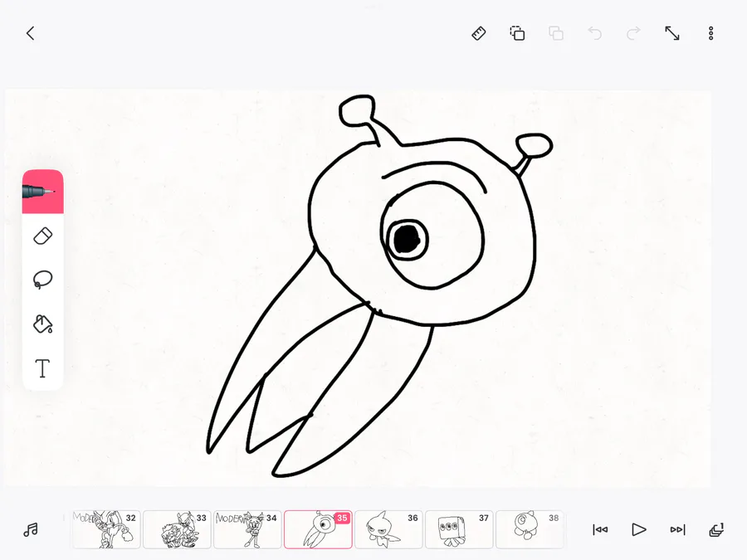Image resolution: width=747 pixels, height=560 pixels.
Task: Jump to the last frame
Action: 677,529
